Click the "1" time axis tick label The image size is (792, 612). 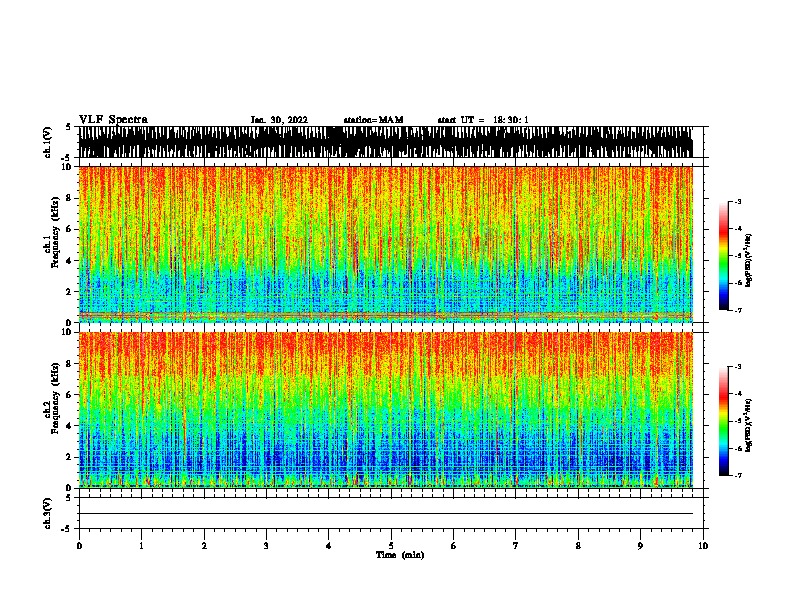click(x=141, y=545)
